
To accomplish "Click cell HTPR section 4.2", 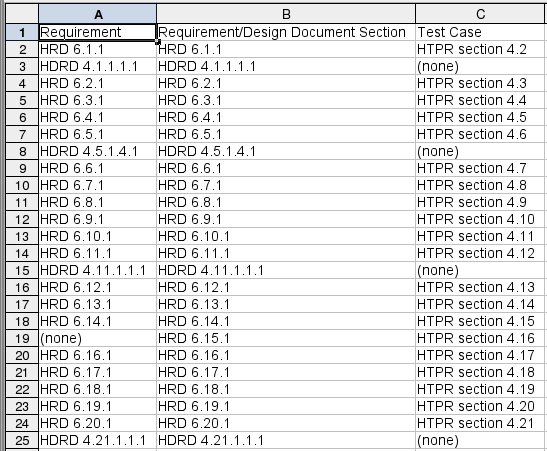I will pos(481,50).
